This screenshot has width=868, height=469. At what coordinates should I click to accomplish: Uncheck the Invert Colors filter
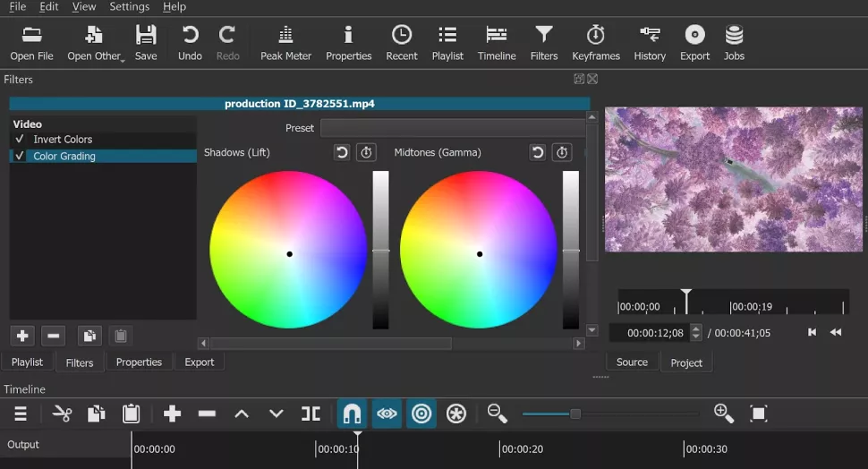point(20,140)
